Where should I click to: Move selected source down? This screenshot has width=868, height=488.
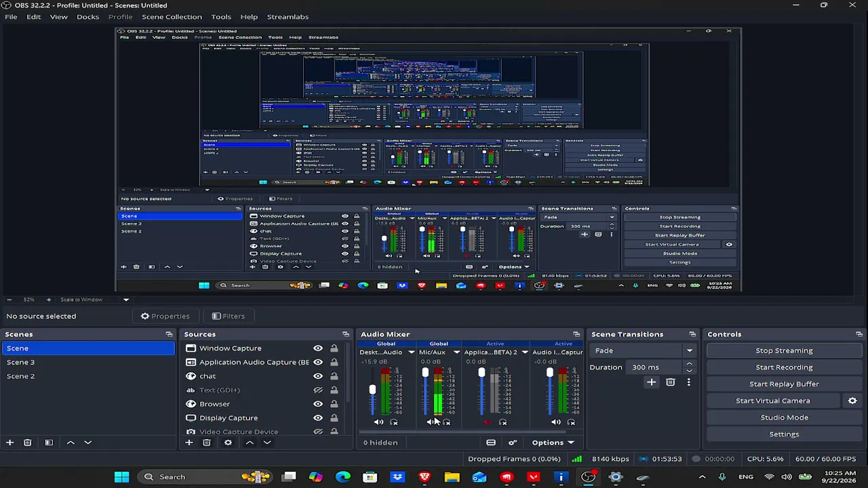pos(267,443)
